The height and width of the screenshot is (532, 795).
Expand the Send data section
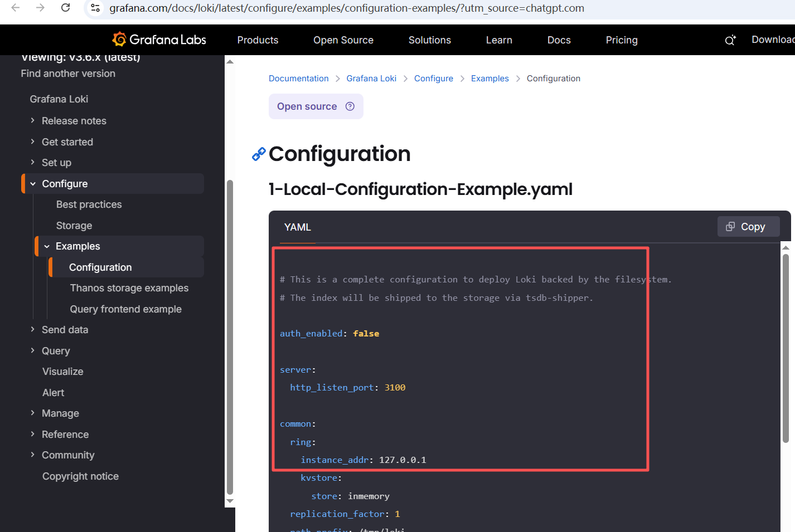click(32, 329)
